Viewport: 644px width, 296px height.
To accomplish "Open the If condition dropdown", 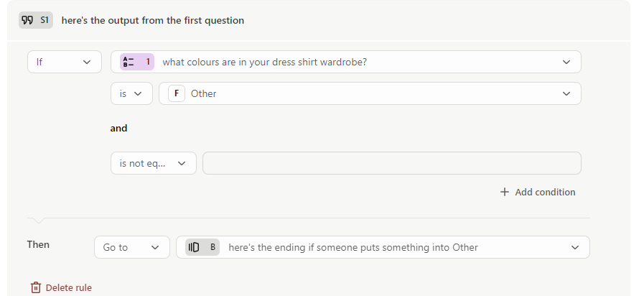I will tap(65, 62).
